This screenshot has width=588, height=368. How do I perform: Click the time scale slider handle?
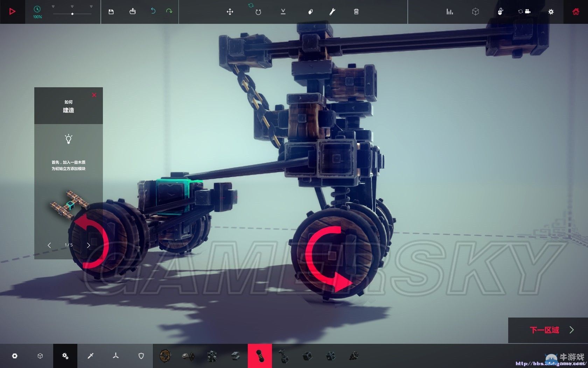pyautogui.click(x=72, y=14)
